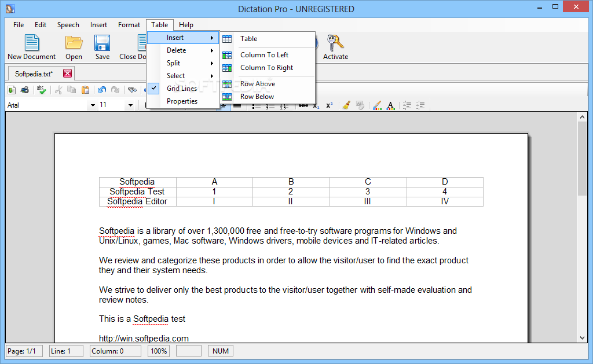Click the New Document icon
This screenshot has width=593, height=364.
[x=32, y=43]
